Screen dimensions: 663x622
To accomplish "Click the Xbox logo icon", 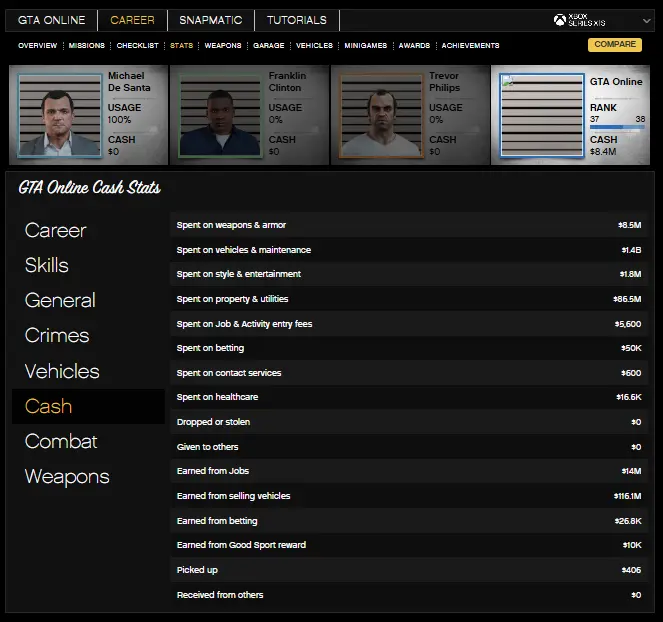I will [x=560, y=20].
